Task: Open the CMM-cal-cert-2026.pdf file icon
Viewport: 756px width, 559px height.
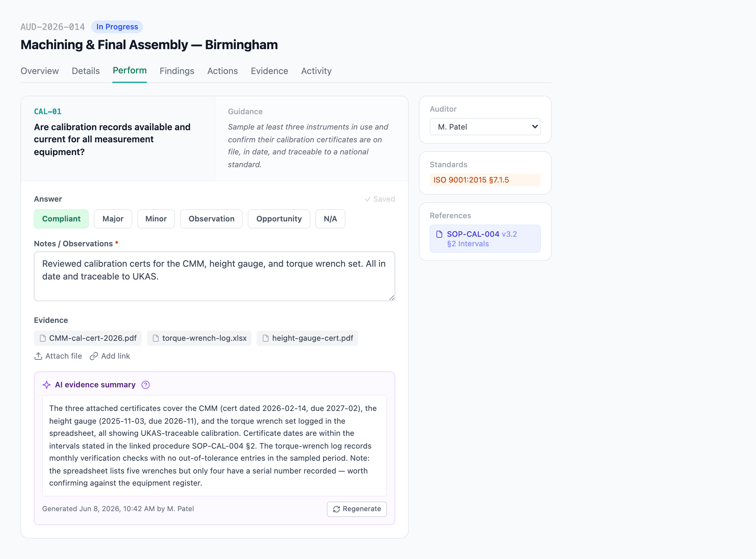Action: coord(43,338)
